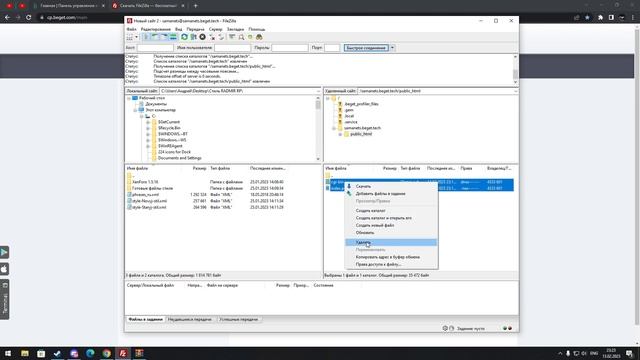Viewport: 640px width, 360px height.
Task: Toggle local directory tree toolbar icon
Action: 155,37
